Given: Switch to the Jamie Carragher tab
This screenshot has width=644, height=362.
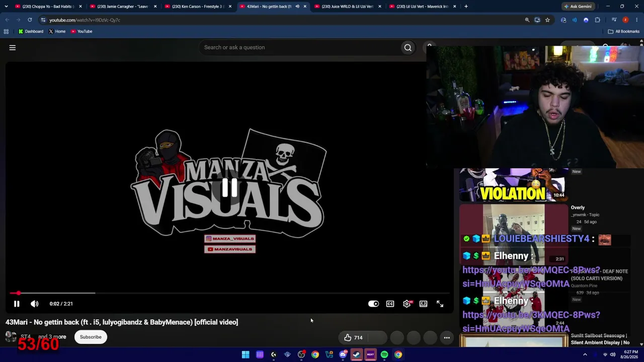Looking at the screenshot, I should pos(122,7).
